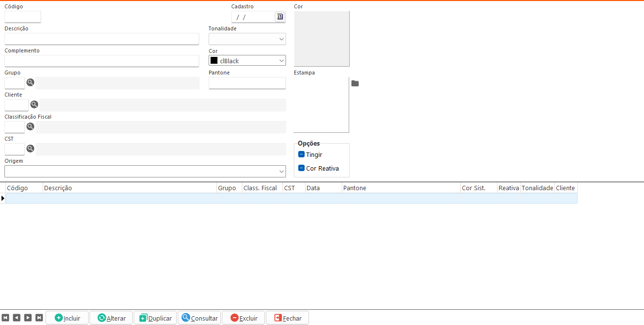Go to the first record
Image resolution: width=644 pixels, height=325 pixels.
pyautogui.click(x=5, y=318)
